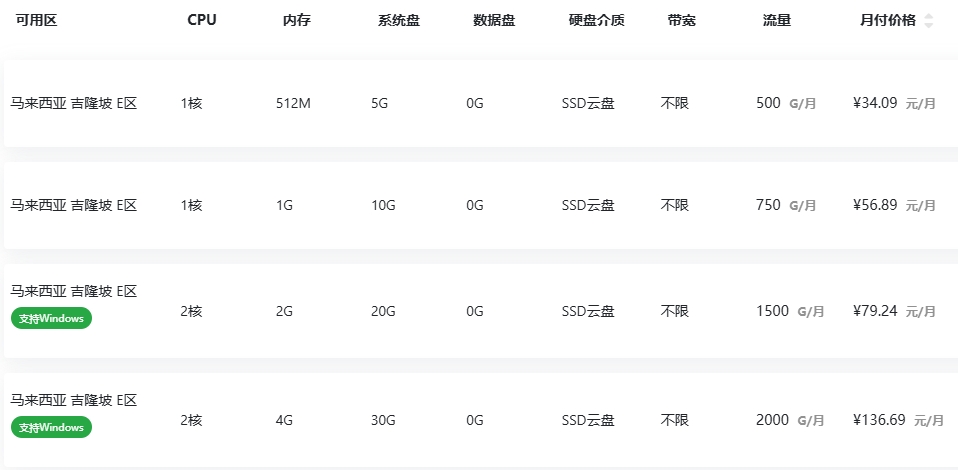
Task: Click the 系统盘 column header
Action: point(399,20)
